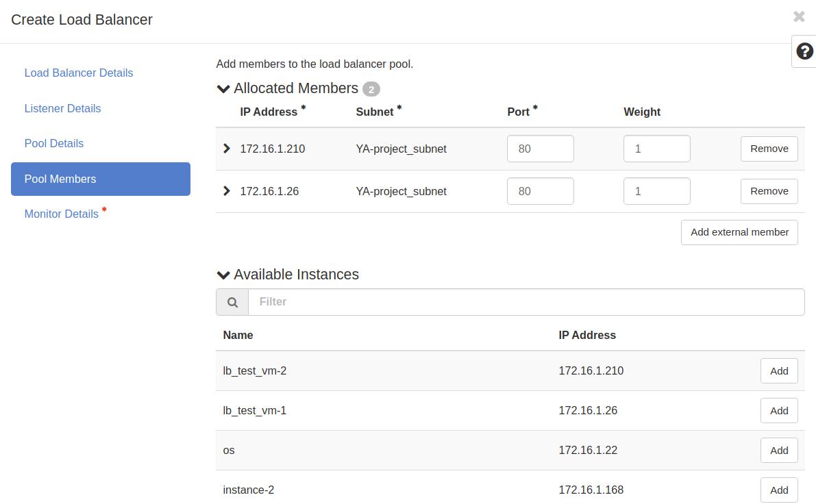Expand details for member 172.16.1.210

point(227,149)
